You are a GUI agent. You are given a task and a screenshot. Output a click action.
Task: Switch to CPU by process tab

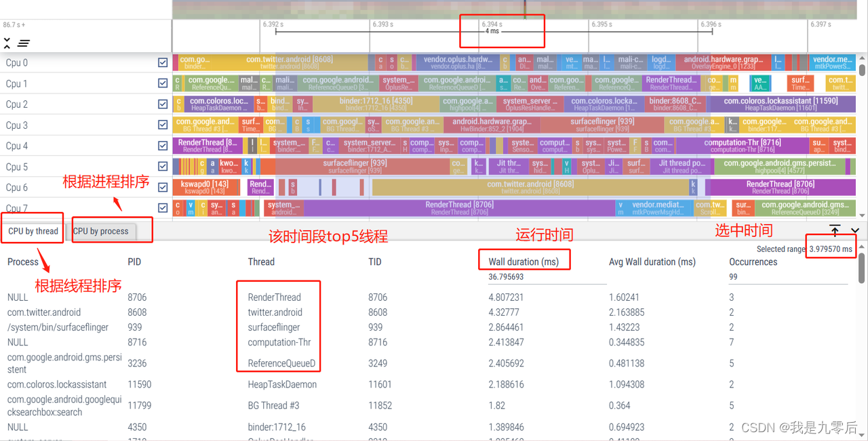(101, 231)
